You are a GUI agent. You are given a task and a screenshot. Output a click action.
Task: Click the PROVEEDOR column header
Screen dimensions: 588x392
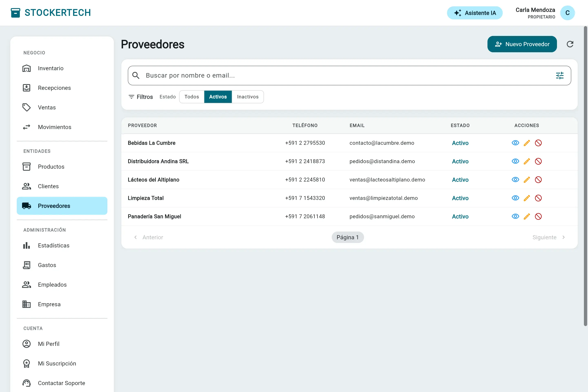[x=142, y=126]
